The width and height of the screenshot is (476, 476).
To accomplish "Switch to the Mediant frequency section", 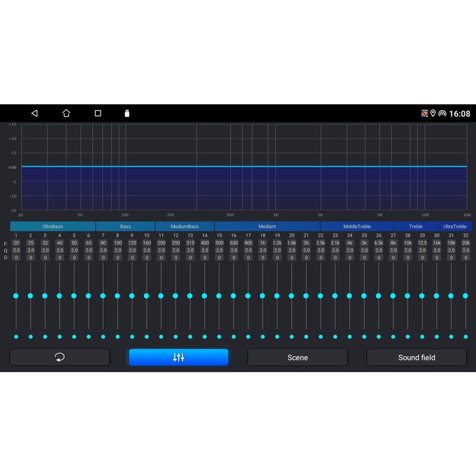I will pos(267,226).
